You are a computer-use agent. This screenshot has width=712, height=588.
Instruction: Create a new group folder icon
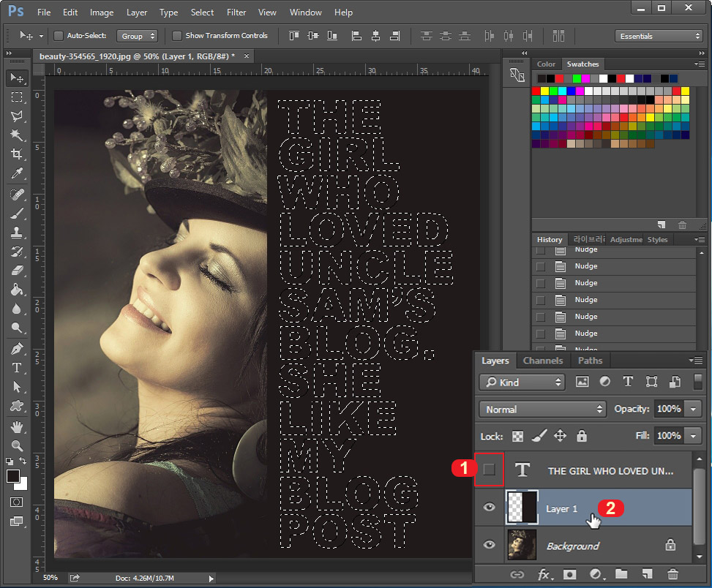621,574
